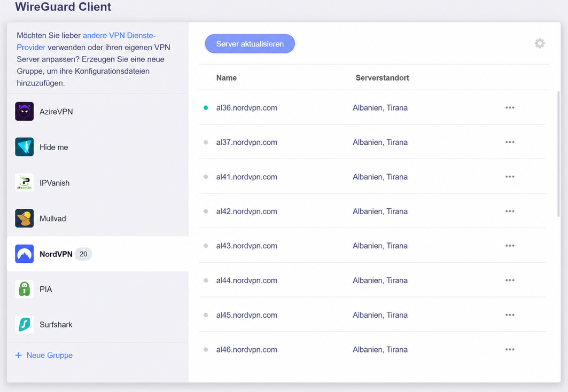568x392 pixels.
Task: Select the NordVPN group label
Action: [x=56, y=254]
